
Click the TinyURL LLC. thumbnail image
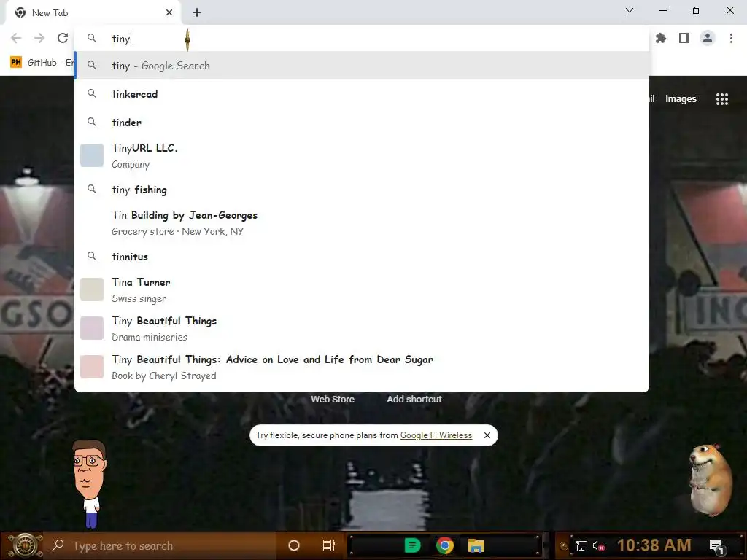coord(92,155)
